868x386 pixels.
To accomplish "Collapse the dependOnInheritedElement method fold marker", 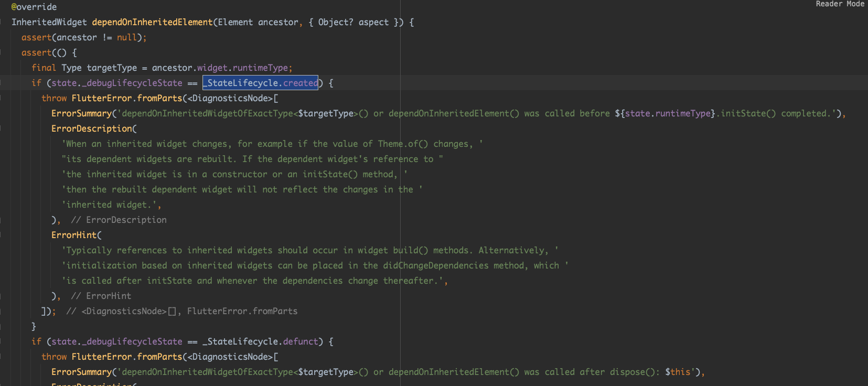I will click(x=2, y=22).
